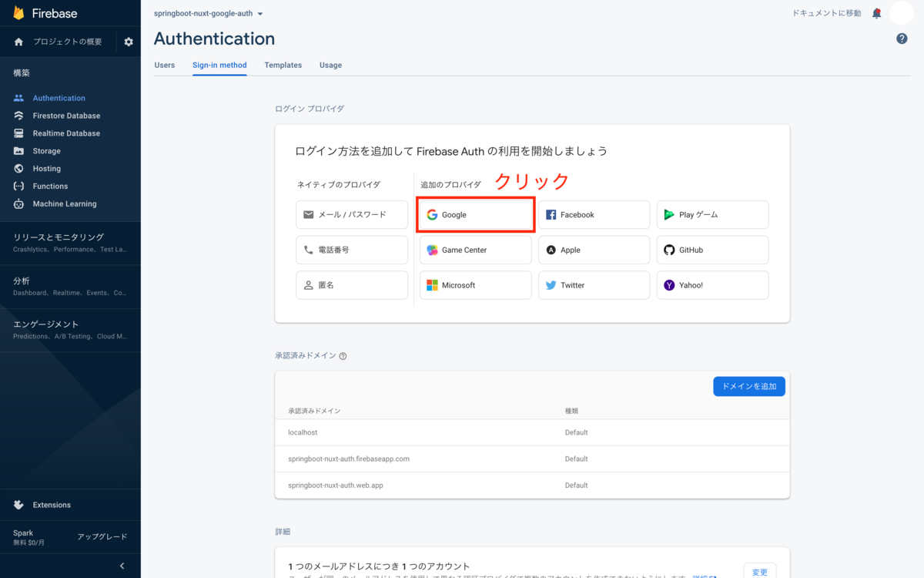Click the Yahoo! purple icon
The height and width of the screenshot is (578, 924).
pos(669,285)
